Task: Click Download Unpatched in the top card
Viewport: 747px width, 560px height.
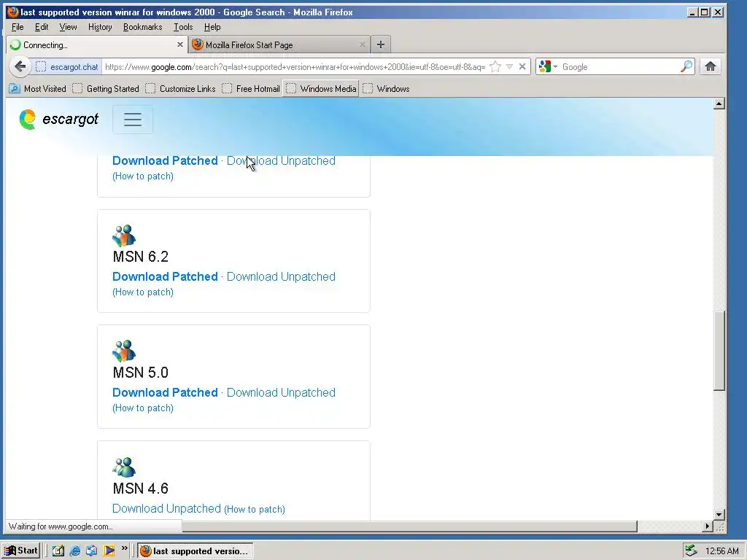Action: click(281, 161)
